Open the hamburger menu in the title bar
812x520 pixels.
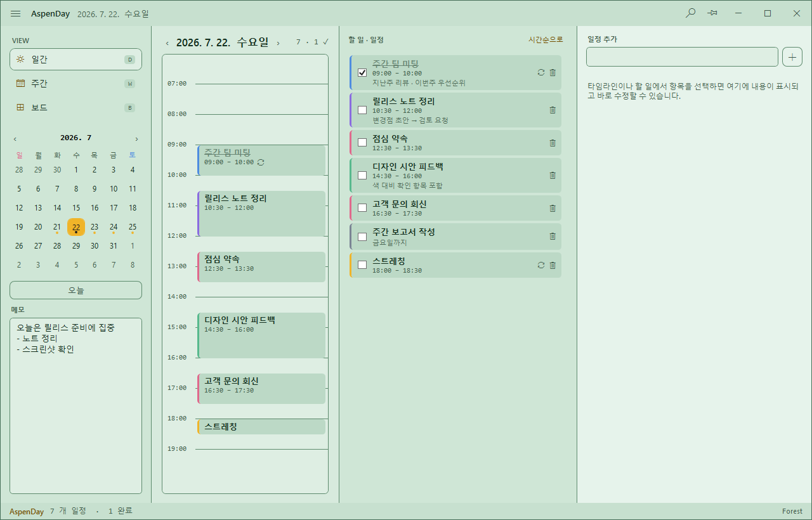16,13
